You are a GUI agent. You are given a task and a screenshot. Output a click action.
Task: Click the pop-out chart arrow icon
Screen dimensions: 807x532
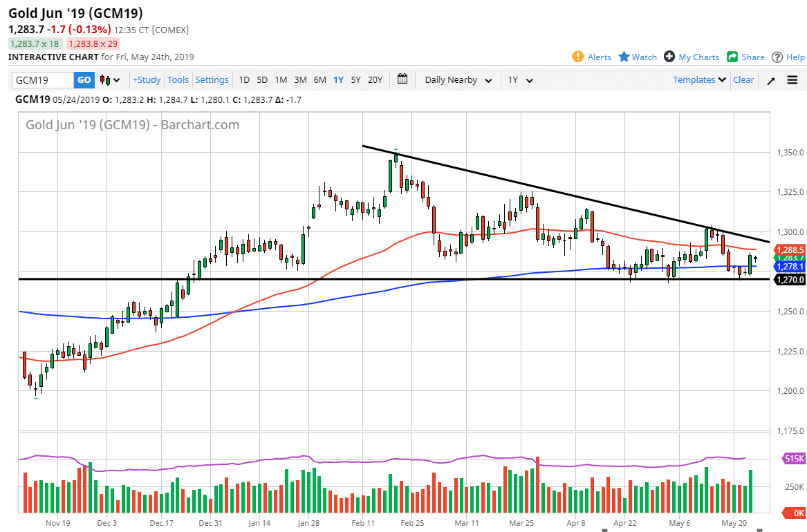[x=771, y=80]
